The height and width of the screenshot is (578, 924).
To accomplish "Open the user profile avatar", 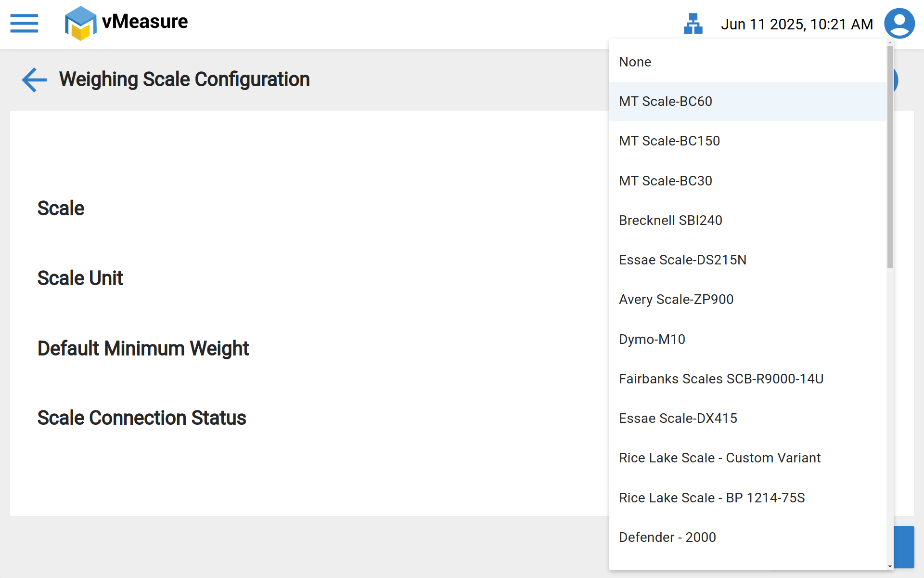I will pos(899,23).
